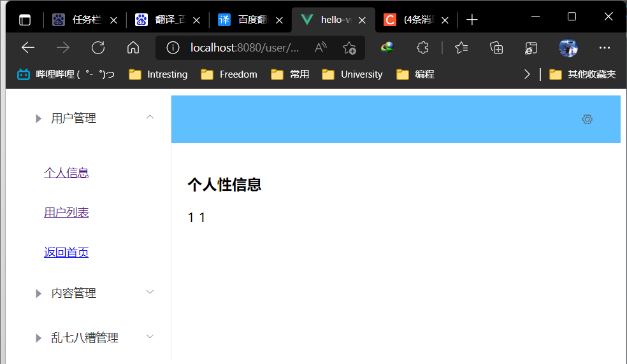The image size is (627, 364).
Task: Open the 常用 bookmark folder
Action: (290, 74)
